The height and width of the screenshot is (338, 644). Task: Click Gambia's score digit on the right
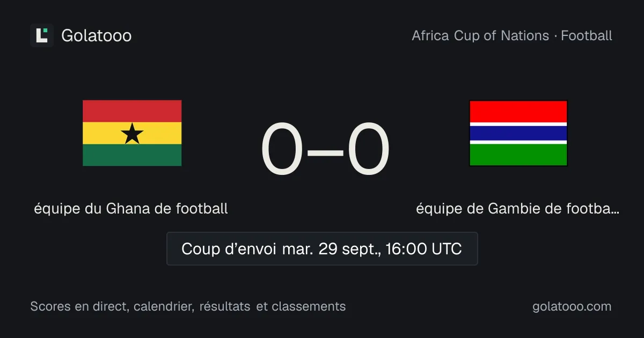pyautogui.click(x=369, y=150)
